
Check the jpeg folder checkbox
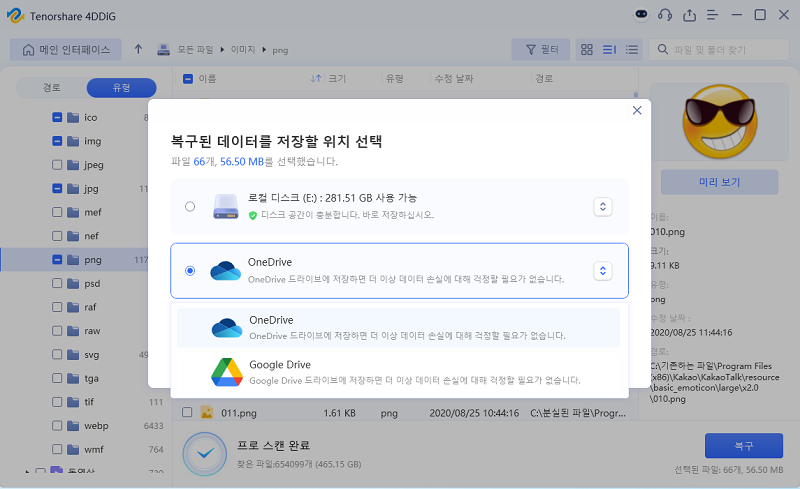pos(57,165)
